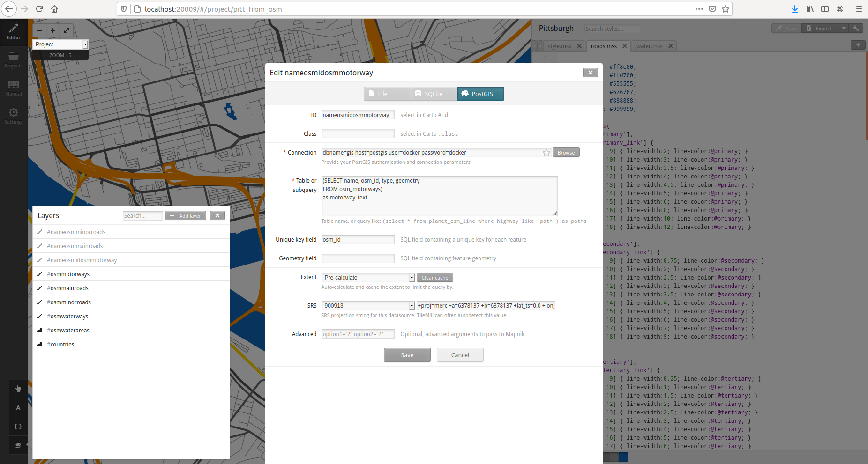Image resolution: width=868 pixels, height=464 pixels.
Task: Click the Firefox reload button
Action: 39,9
